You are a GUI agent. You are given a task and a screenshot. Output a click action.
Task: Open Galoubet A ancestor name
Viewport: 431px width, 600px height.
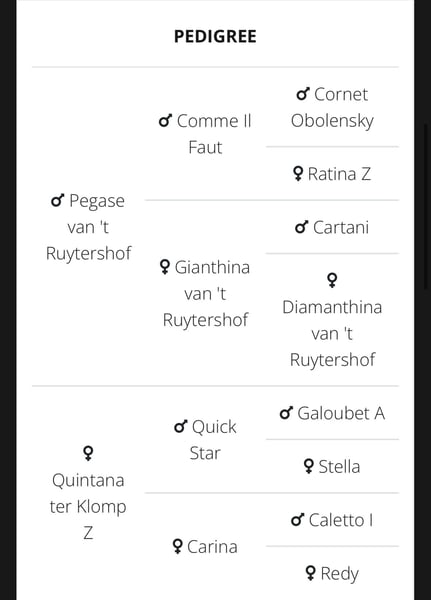[332, 413]
